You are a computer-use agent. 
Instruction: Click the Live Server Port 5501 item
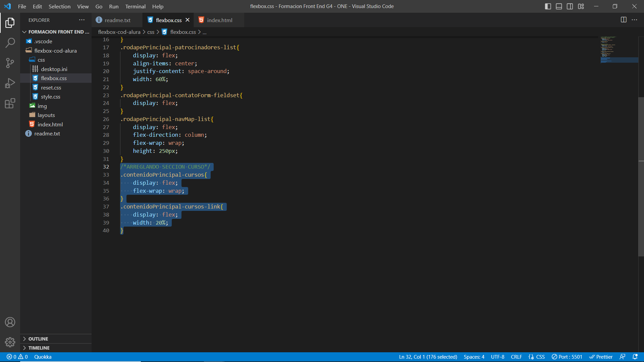coord(567,357)
